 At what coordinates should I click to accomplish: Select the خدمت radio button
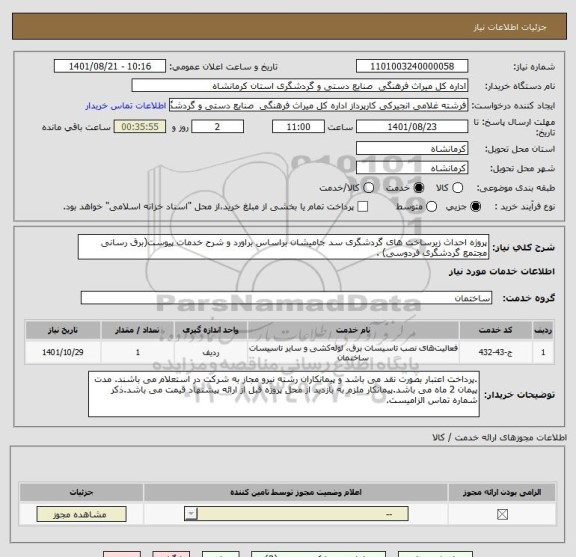[419, 188]
